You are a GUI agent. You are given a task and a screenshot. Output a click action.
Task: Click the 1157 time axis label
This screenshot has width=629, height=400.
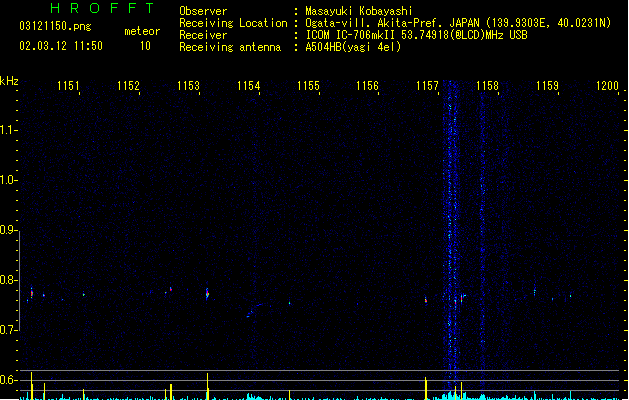pos(427,85)
